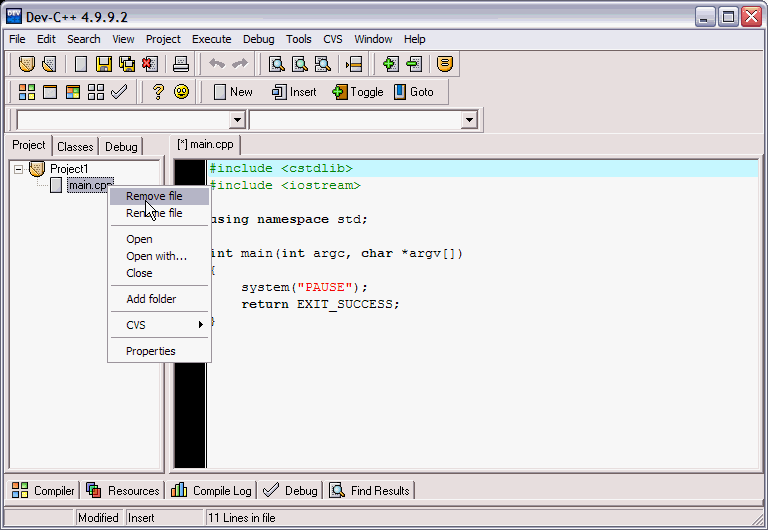Screen dimensions: 768x530
Task: Choose Properties from context menu
Action: point(160,351)
